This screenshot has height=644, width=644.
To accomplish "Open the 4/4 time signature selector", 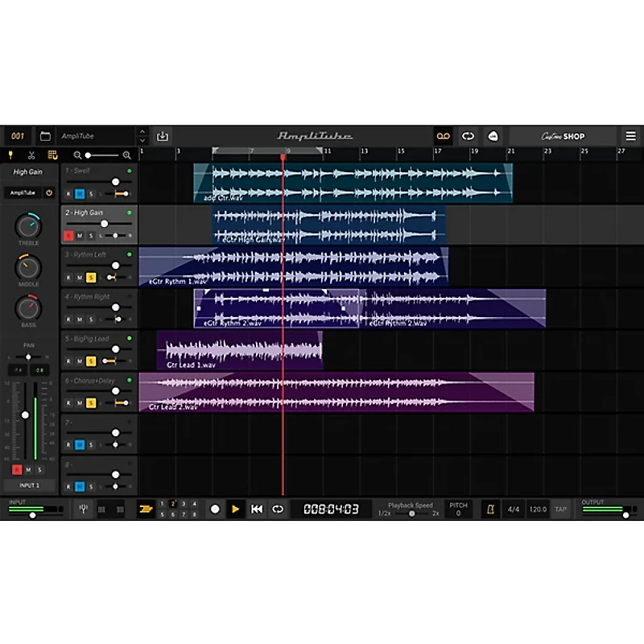I will [514, 510].
